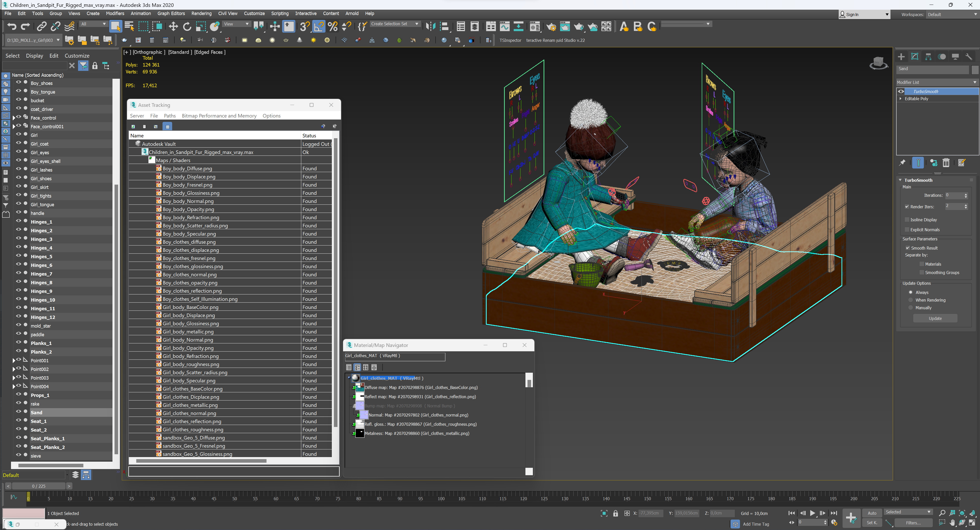The height and width of the screenshot is (530, 980).
Task: Click the Set K. button
Action: coord(872,522)
